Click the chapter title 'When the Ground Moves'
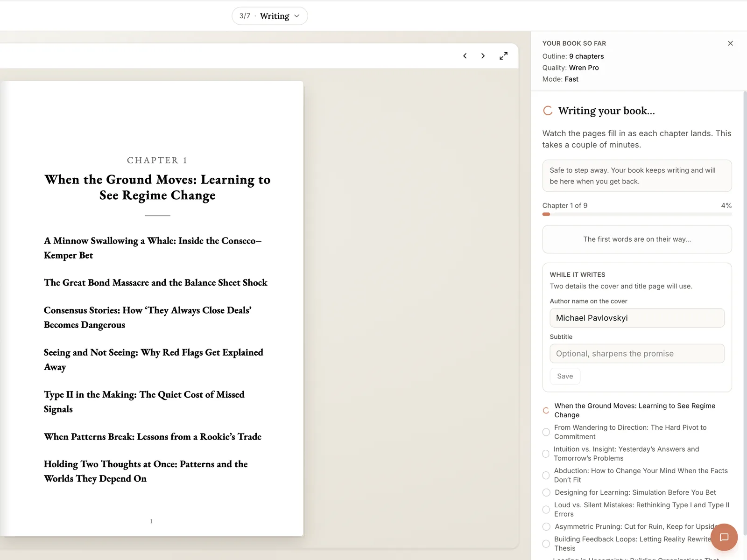 [x=157, y=187]
